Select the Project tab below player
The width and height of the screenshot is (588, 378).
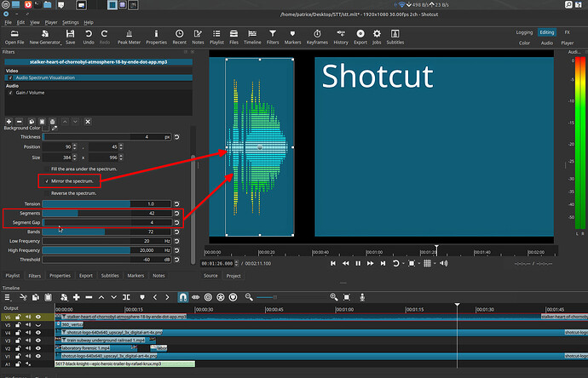(233, 276)
